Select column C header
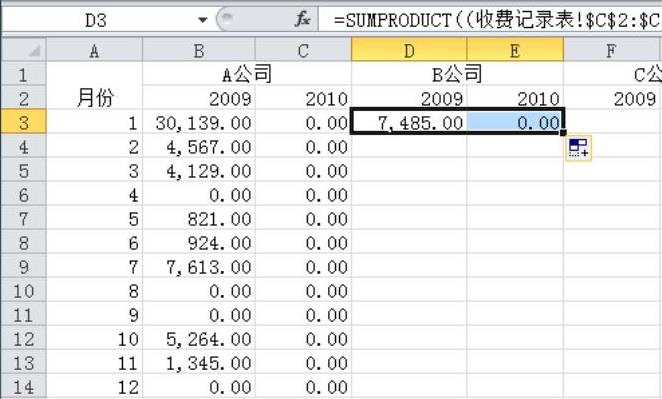The image size is (662, 399). pos(303,51)
